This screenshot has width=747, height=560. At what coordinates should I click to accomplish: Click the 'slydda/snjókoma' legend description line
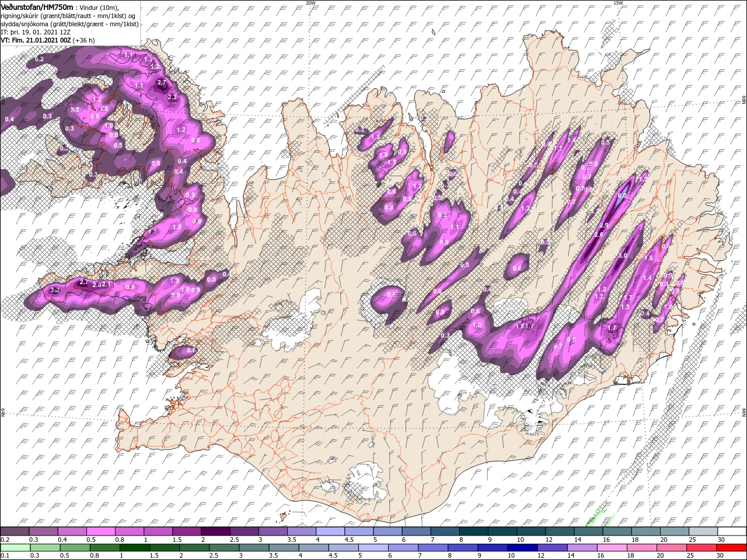69,24
